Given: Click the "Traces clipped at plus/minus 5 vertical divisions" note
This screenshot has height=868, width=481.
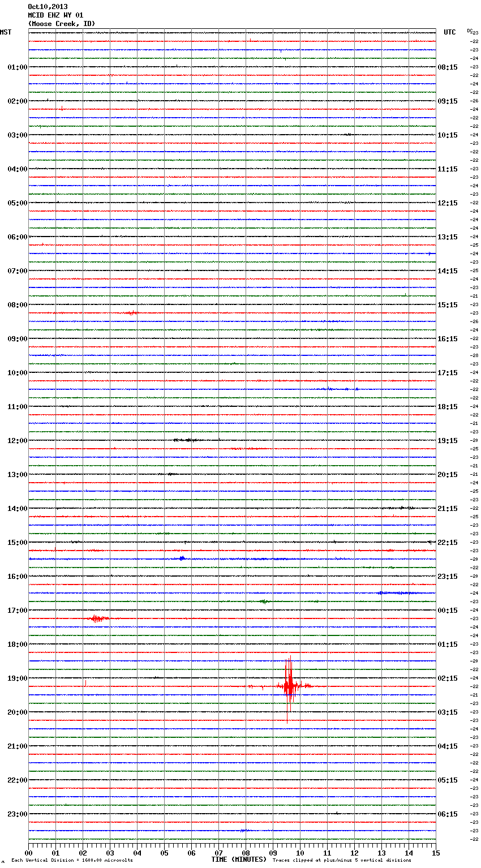Looking at the screenshot, I should (x=342, y=861).
